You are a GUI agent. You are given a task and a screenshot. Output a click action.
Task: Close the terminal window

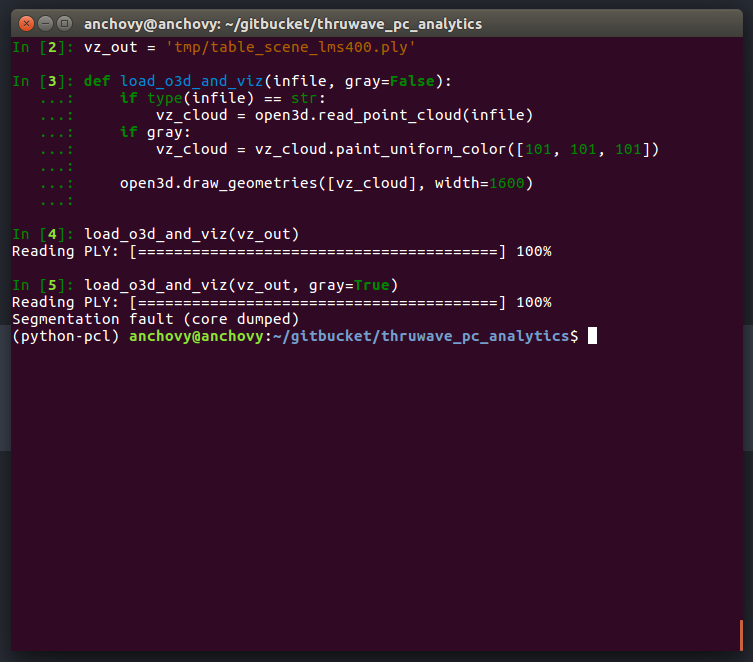26,23
